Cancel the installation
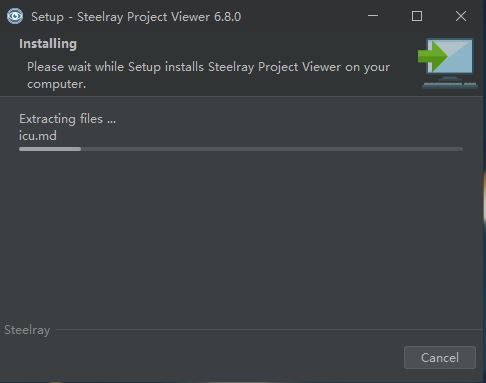Image resolution: width=486 pixels, height=383 pixels. tap(440, 357)
